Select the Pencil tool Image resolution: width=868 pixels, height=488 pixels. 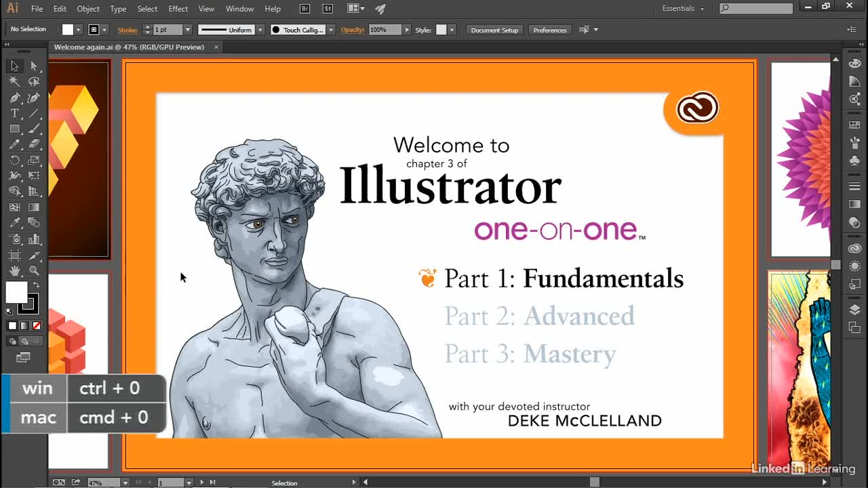click(14, 144)
